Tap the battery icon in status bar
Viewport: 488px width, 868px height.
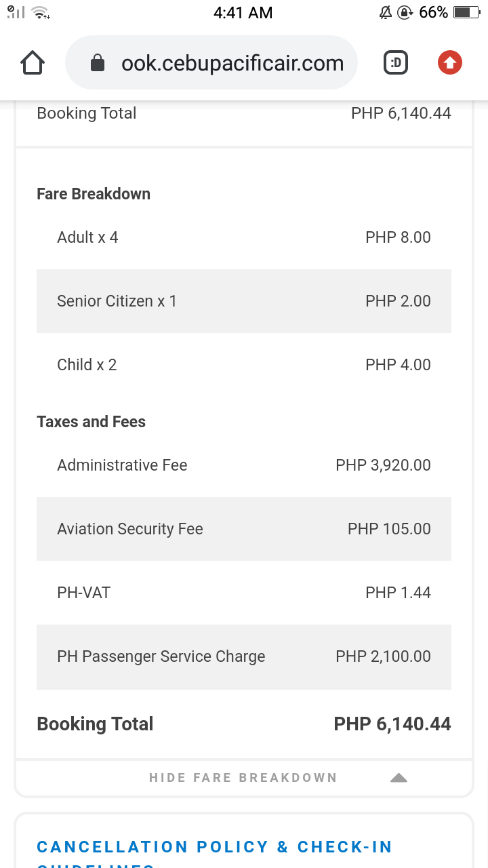(x=466, y=12)
